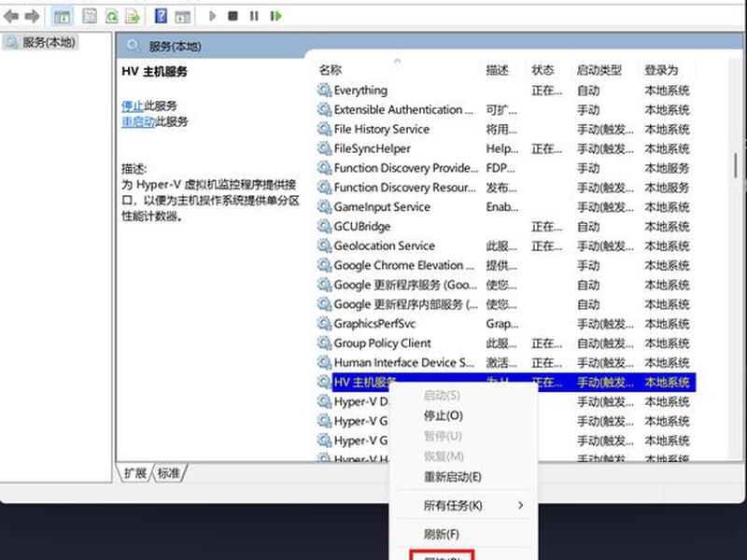Click the Refresh toolbar icon
This screenshot has height=560, width=747.
coord(111,16)
